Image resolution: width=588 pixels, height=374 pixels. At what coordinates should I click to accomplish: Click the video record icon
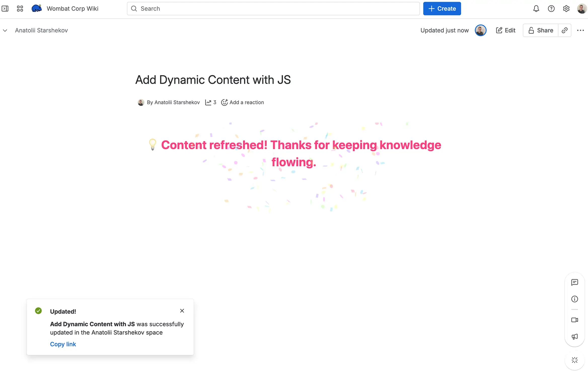tap(575, 320)
